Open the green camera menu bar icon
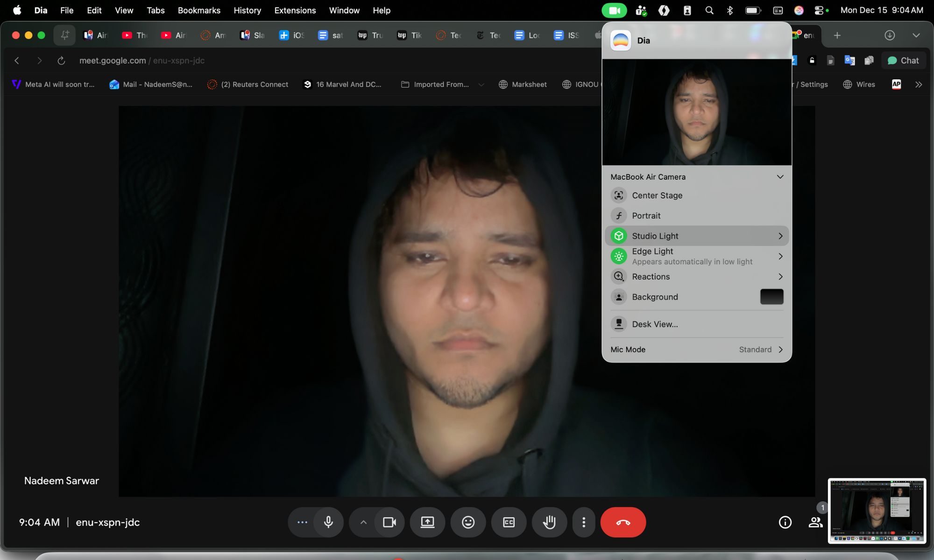 [614, 10]
